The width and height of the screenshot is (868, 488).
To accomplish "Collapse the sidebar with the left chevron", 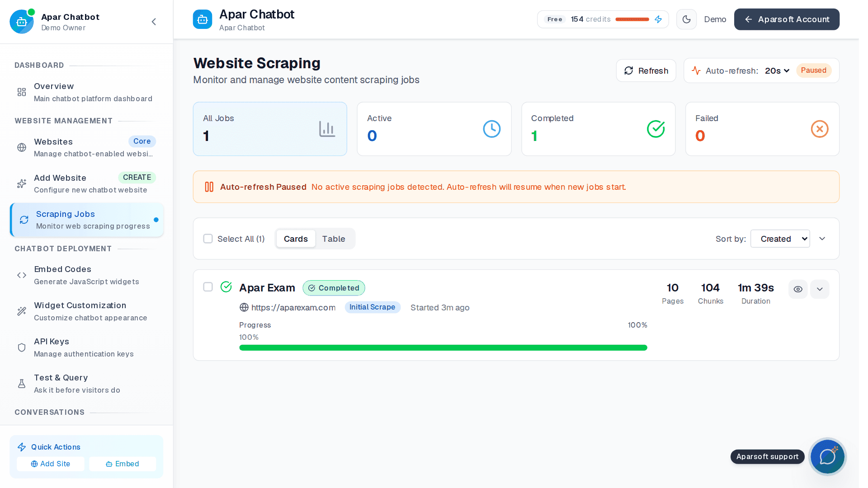I will pyautogui.click(x=154, y=22).
